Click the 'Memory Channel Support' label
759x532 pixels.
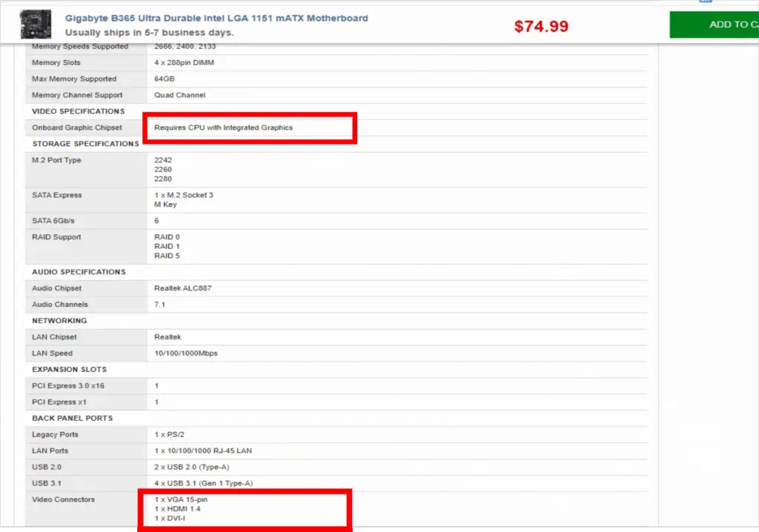pyautogui.click(x=77, y=95)
